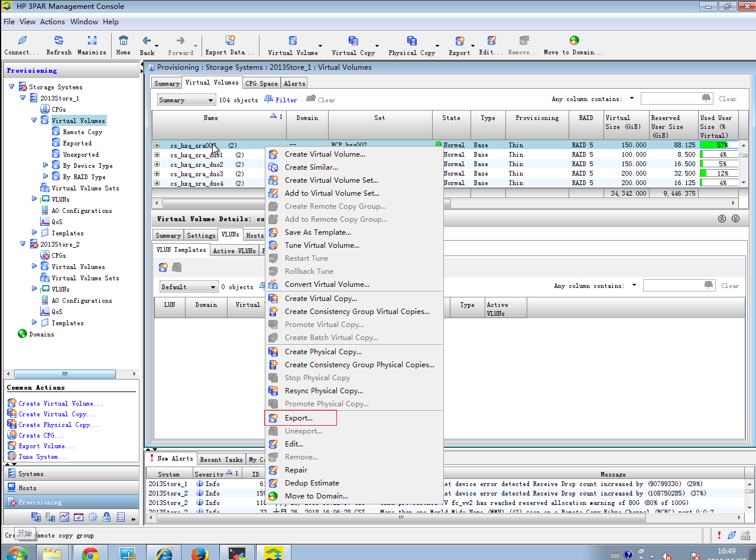This screenshot has width=756, height=560.
Task: Click the Move to Domain toolbar icon
Action: click(573, 41)
